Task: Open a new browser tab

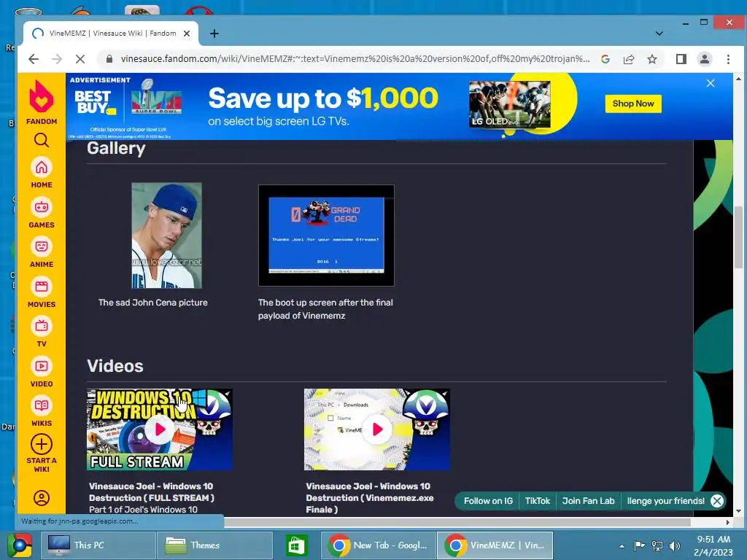Action: click(214, 34)
